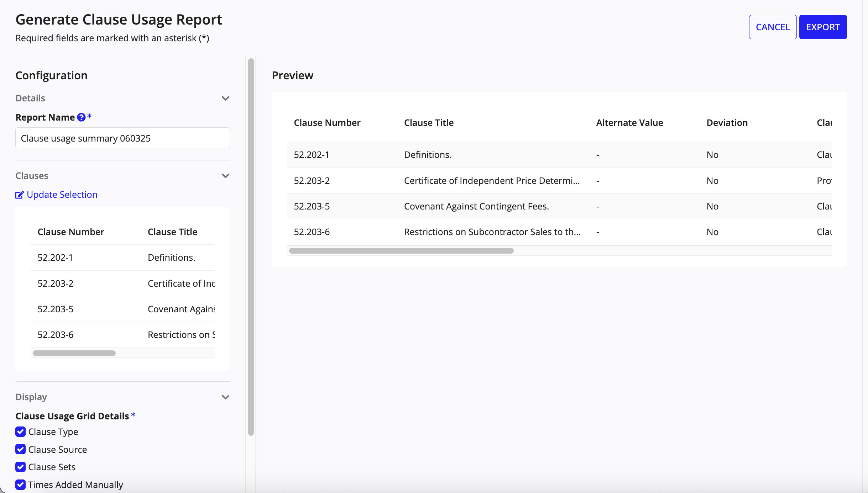Click the Details section label
868x493 pixels.
30,98
